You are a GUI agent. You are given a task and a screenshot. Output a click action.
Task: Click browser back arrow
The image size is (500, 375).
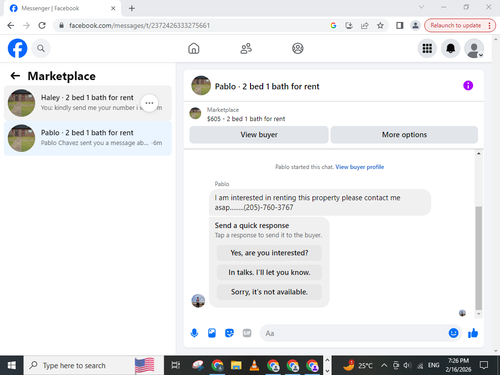pyautogui.click(x=11, y=25)
